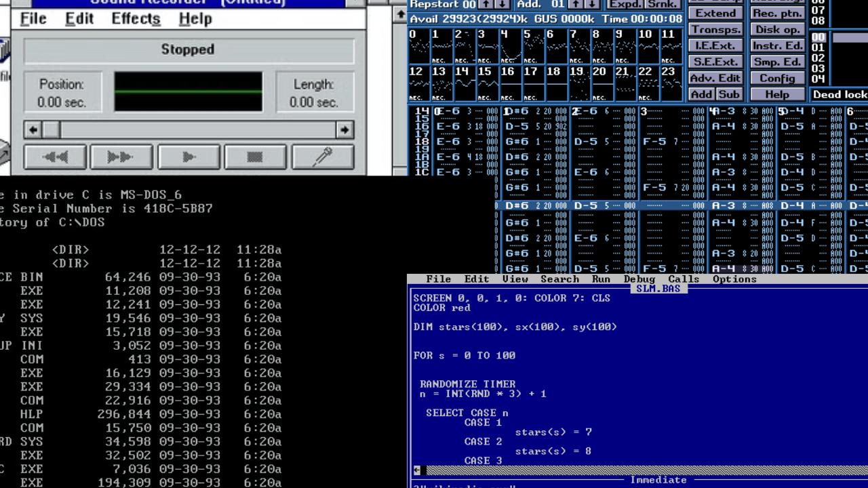The image size is (868, 488).
Task: Seek to start in Sound Recorder
Action: 55,157
